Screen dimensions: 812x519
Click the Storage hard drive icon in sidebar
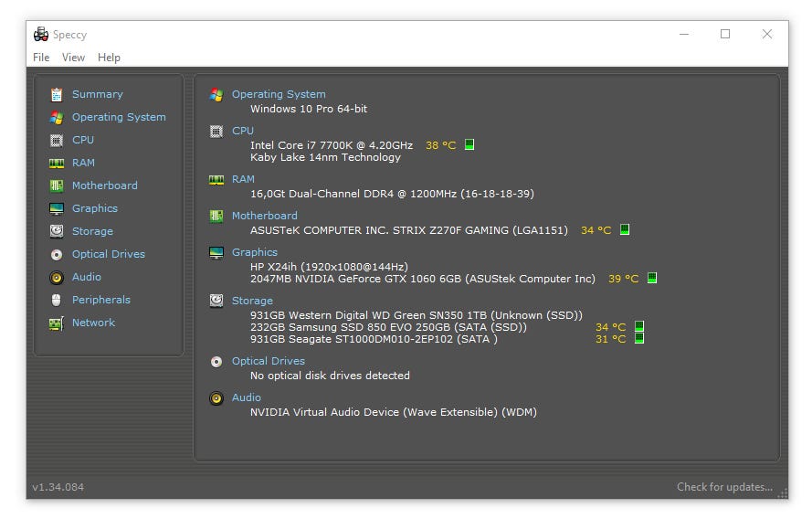[57, 231]
